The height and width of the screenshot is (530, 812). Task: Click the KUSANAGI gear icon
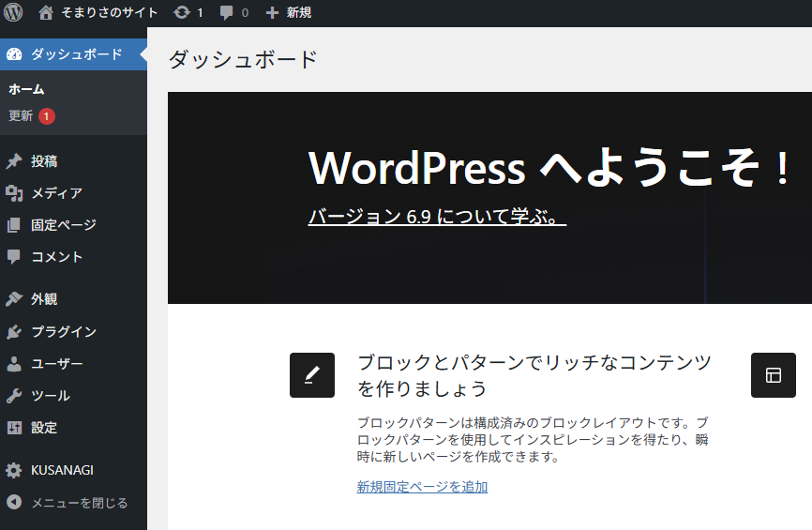coord(14,471)
